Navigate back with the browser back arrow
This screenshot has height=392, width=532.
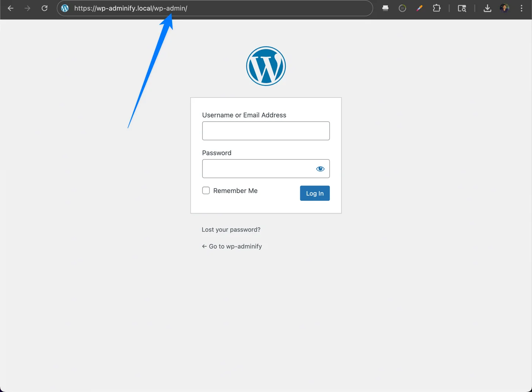click(x=10, y=8)
